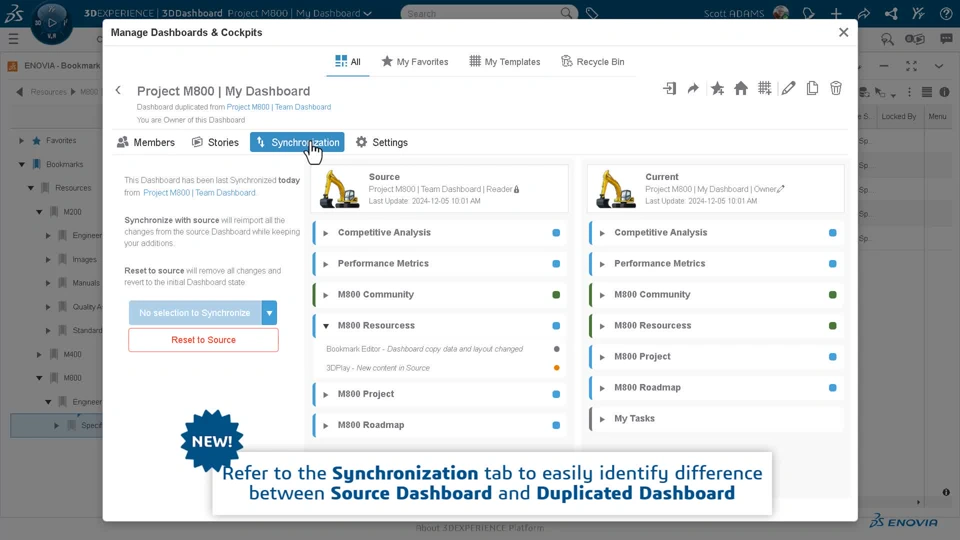Click the fullscreen expand icon in background widget

tap(911, 66)
